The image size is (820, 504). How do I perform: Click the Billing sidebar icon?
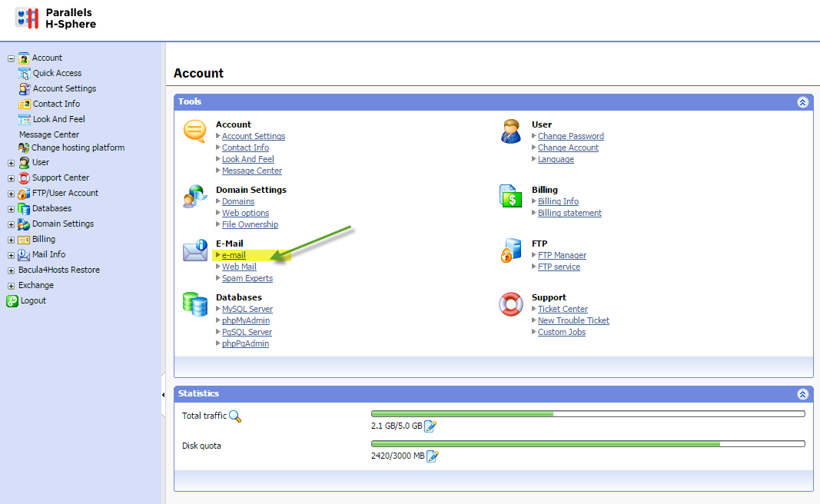click(24, 240)
